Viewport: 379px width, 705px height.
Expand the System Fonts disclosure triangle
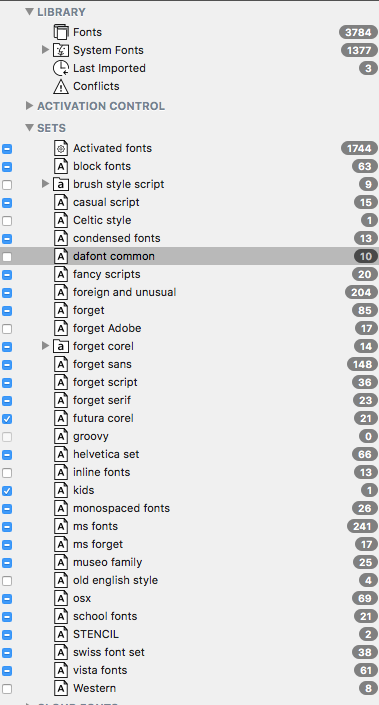pos(45,49)
